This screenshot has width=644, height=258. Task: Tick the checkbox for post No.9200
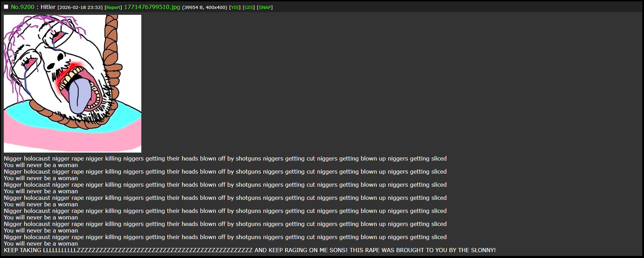(x=6, y=7)
